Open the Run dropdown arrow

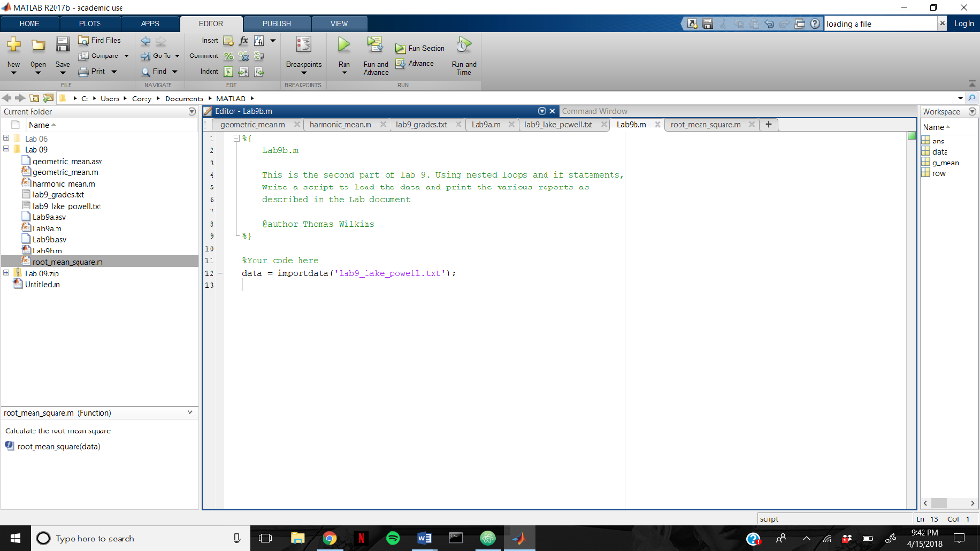point(344,73)
